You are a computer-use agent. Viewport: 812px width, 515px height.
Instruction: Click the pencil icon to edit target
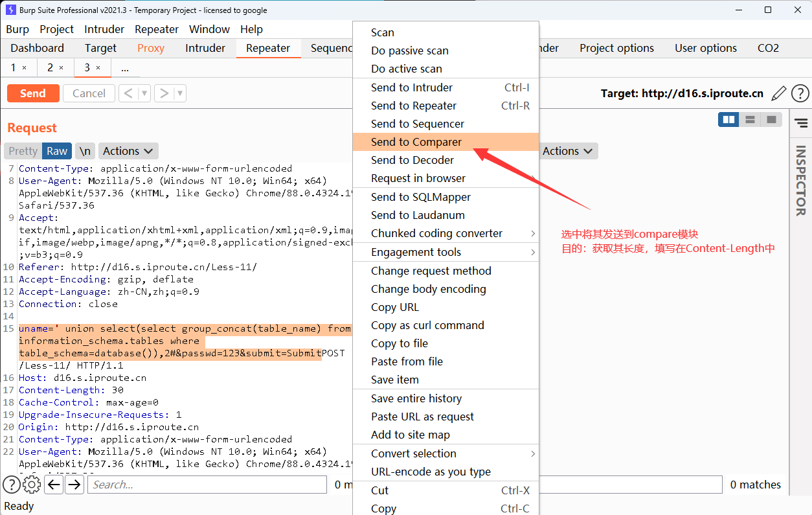tap(779, 93)
